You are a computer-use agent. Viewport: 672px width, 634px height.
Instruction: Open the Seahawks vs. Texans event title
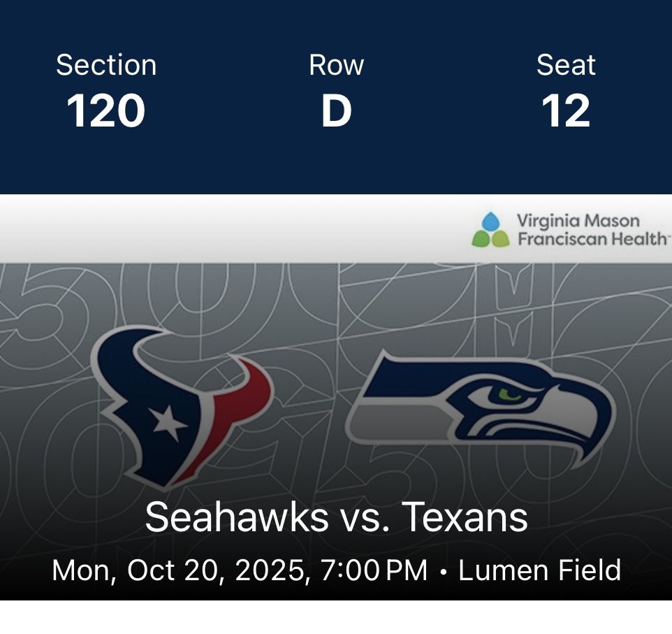[336, 517]
